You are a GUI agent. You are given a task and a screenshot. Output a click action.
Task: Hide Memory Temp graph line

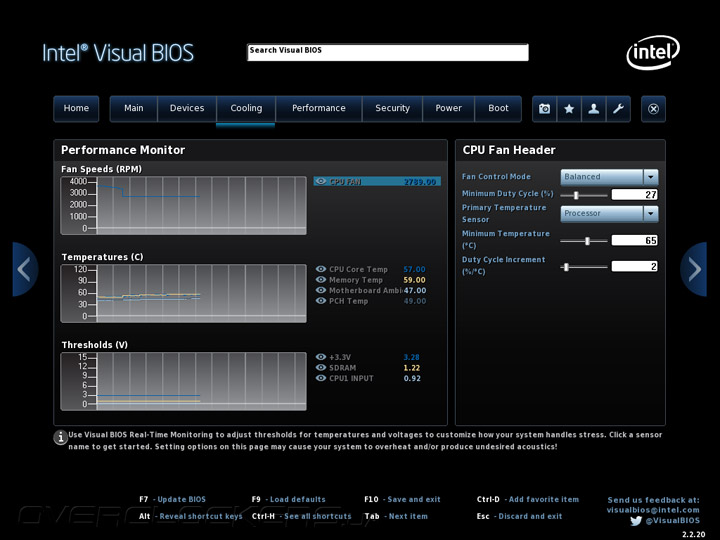pyautogui.click(x=321, y=280)
